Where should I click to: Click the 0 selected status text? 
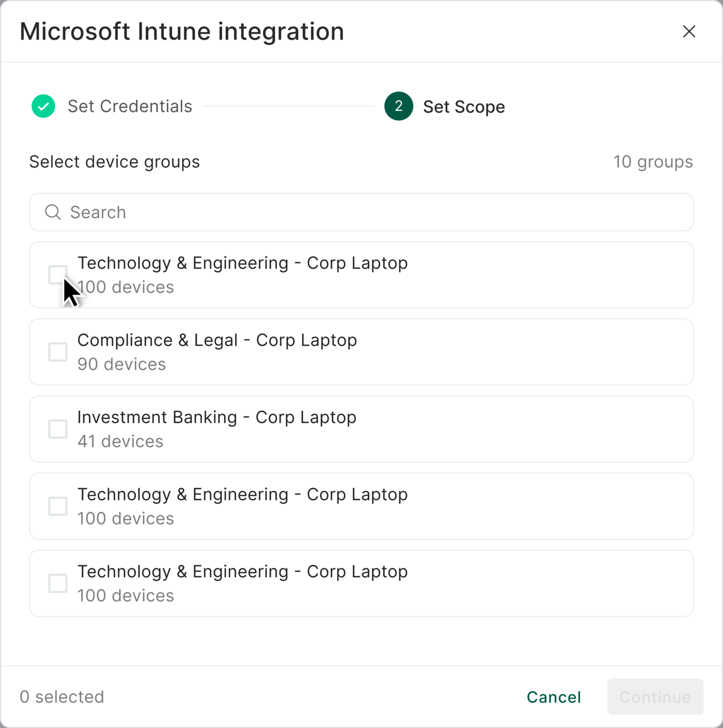point(62,697)
